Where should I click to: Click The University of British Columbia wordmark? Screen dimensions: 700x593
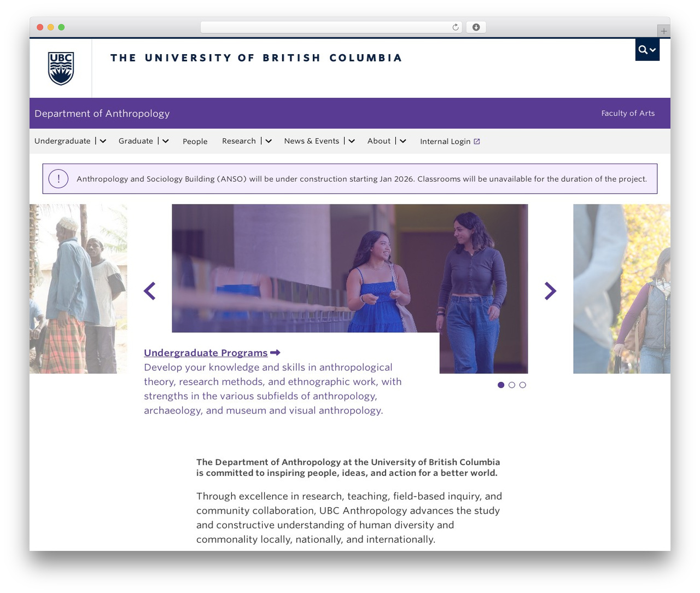(x=256, y=58)
